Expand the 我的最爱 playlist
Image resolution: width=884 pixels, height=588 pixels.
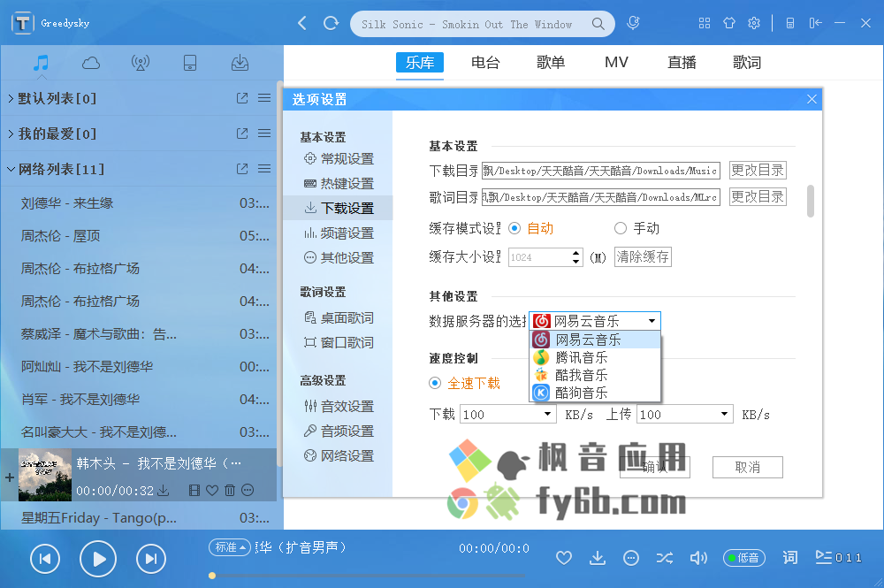(x=11, y=134)
